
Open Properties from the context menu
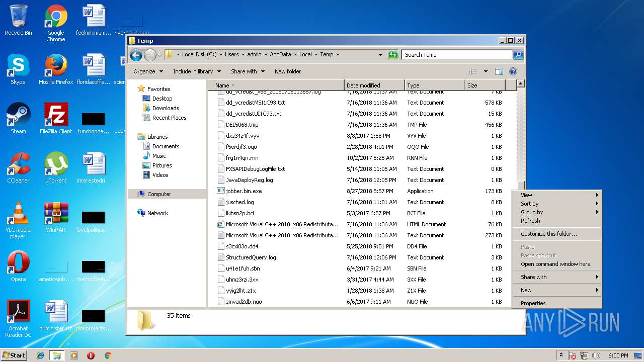click(x=556, y=303)
